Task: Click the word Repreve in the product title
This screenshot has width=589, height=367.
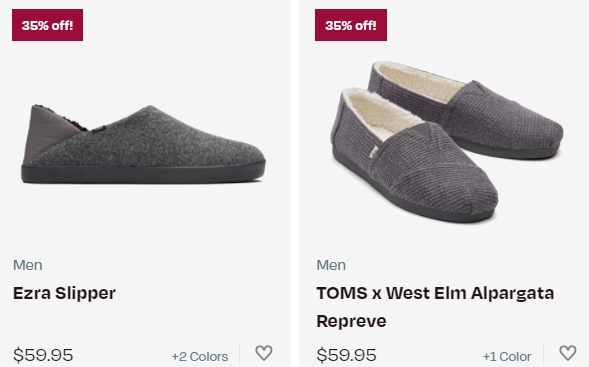Action: coord(351,322)
